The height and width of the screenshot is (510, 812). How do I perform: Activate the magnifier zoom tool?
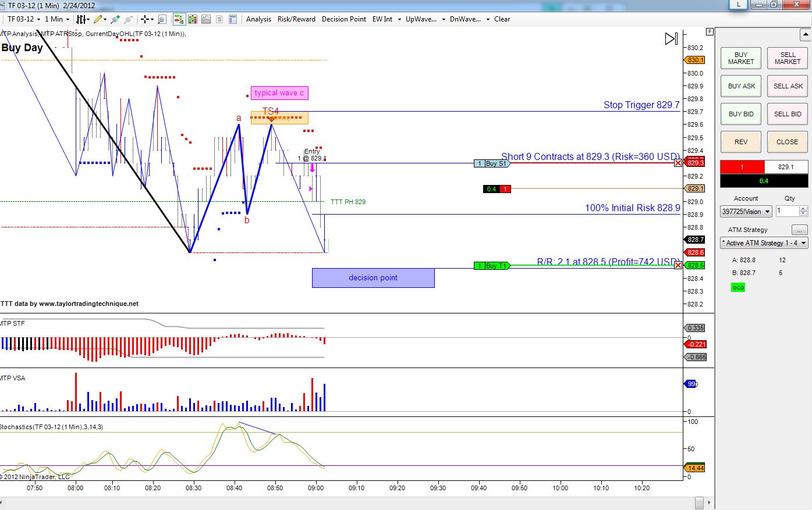pyautogui.click(x=162, y=19)
